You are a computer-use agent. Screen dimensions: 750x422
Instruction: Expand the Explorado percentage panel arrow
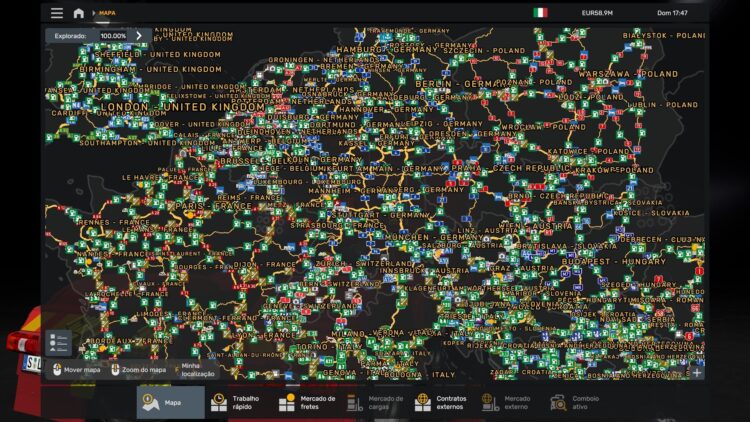[x=139, y=35]
